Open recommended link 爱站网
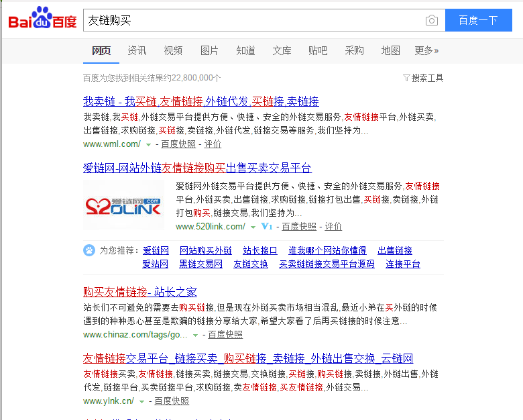The width and height of the screenshot is (523, 420). [x=155, y=264]
